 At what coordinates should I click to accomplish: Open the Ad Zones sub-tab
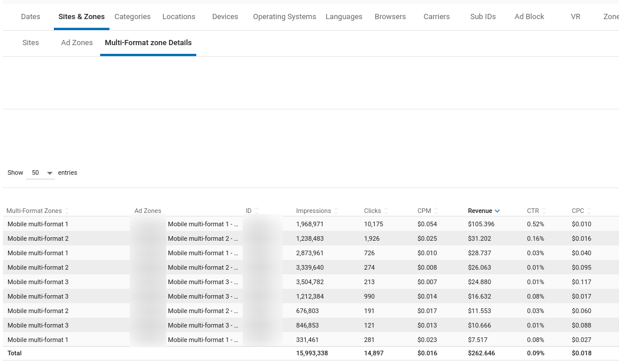pos(77,43)
